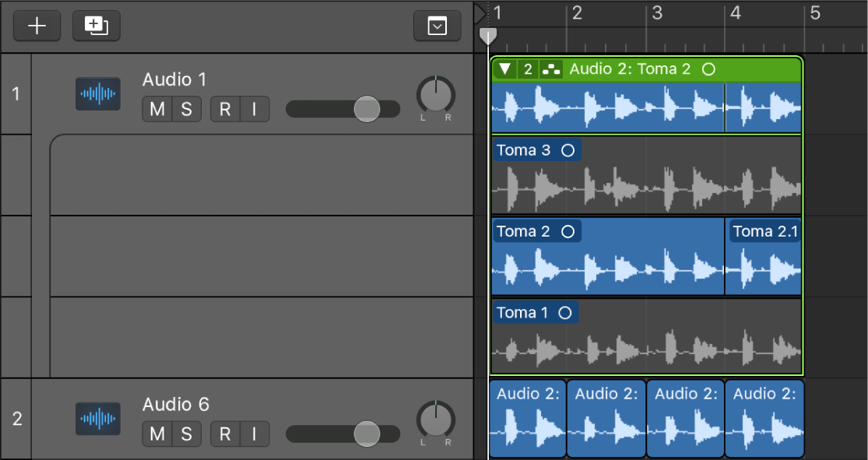Collapse the take folder disclosure triangle
The width and height of the screenshot is (868, 460).
pos(505,69)
